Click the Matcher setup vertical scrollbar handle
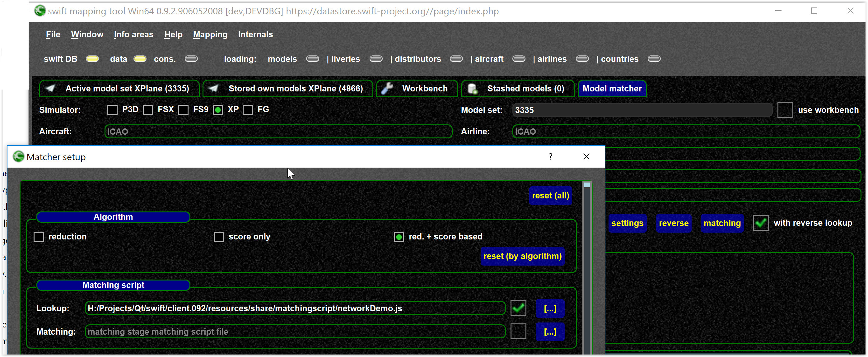Viewport: 868px width, 357px height. (587, 184)
